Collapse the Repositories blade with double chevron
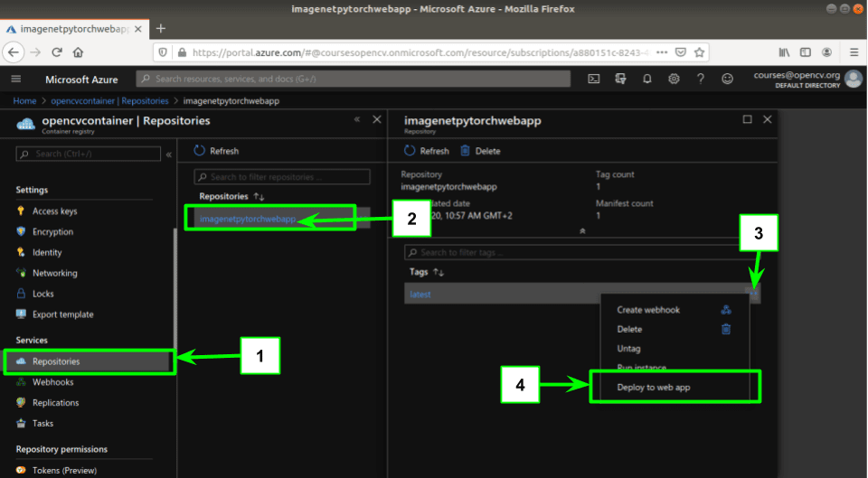This screenshot has height=478, width=868. click(357, 119)
